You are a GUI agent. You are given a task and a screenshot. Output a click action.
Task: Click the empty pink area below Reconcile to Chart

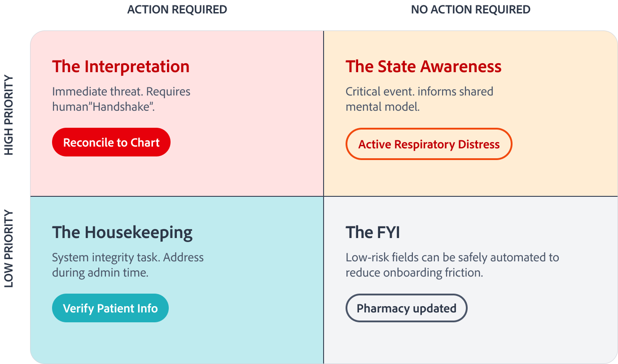coord(177,177)
